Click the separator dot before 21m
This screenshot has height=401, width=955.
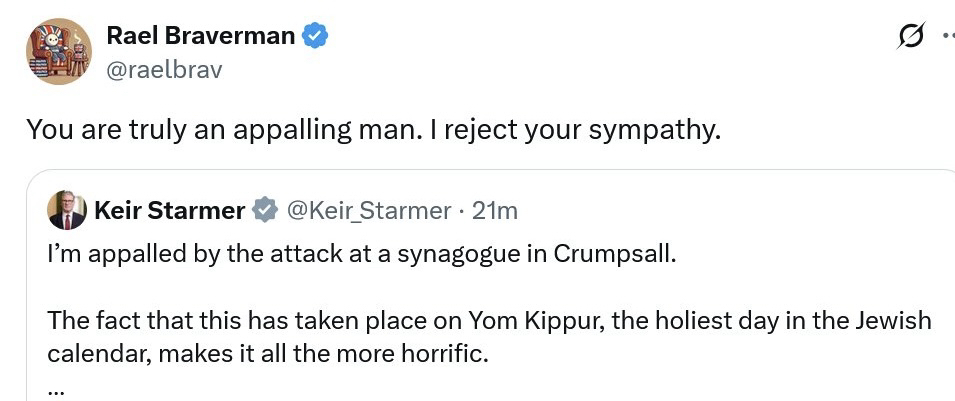(x=461, y=210)
